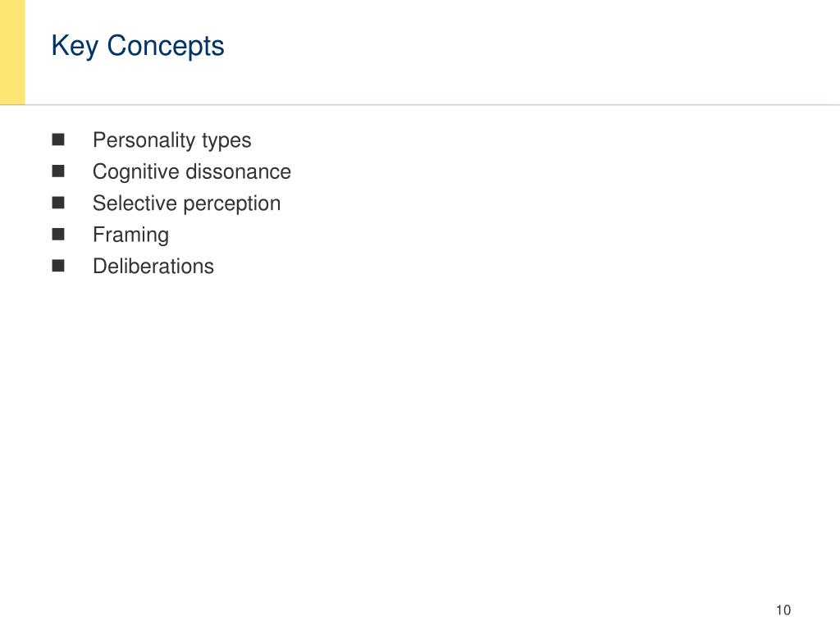This screenshot has height=630, width=840.
Task: Click the word Concepts in the title
Action: [x=166, y=47]
